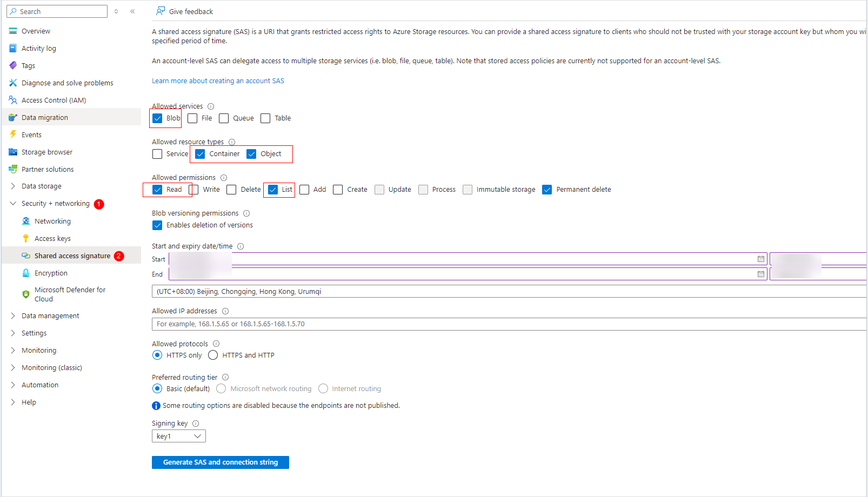The height and width of the screenshot is (497, 868).
Task: Expand the Settings section
Action: (x=13, y=333)
